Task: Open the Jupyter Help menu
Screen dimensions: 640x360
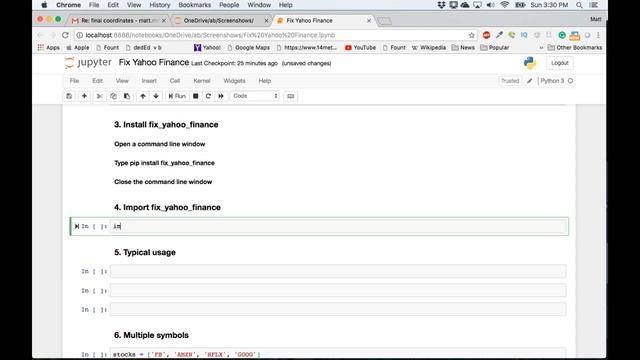Action: [x=264, y=81]
